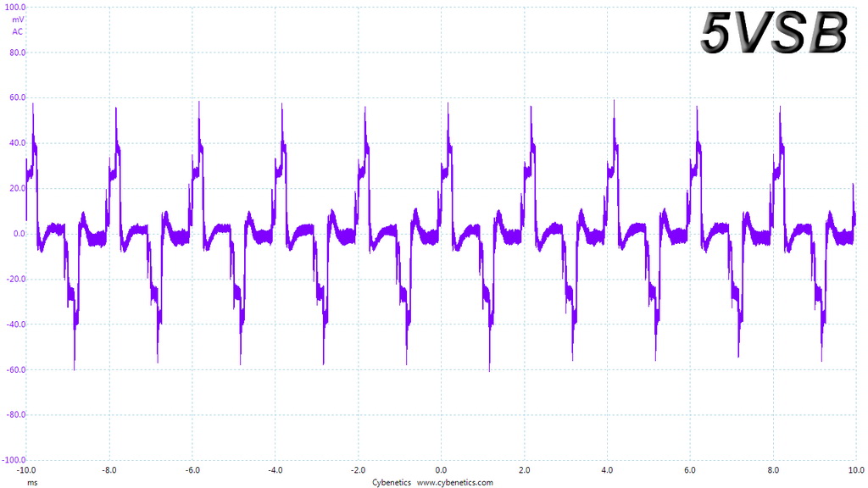The height and width of the screenshot is (488, 868).
Task: Click the 20.0 Y-axis value
Action: 17,188
